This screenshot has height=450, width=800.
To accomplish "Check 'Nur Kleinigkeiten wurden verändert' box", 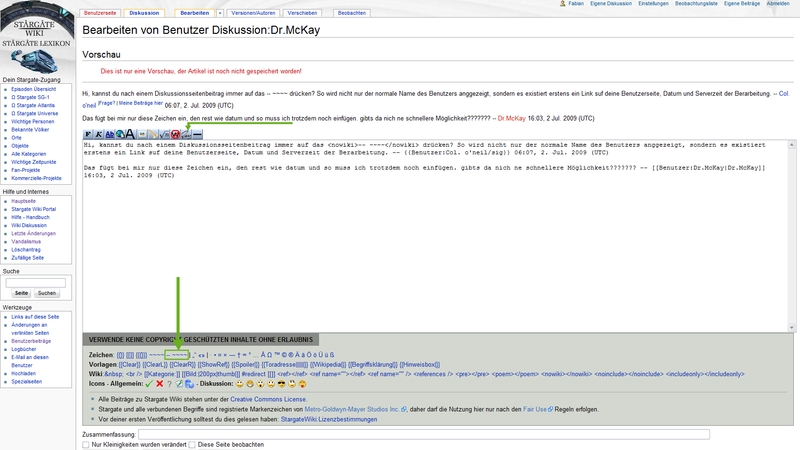I will point(85,444).
